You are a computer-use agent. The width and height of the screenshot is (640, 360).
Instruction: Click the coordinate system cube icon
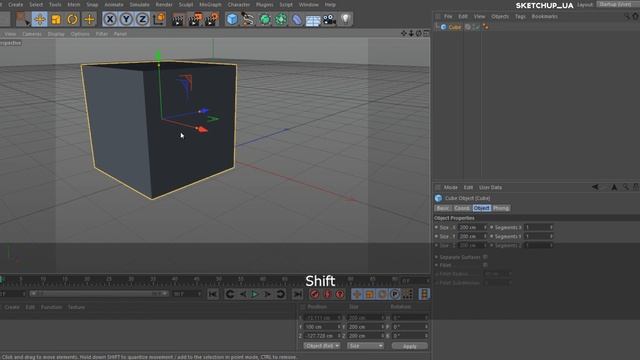pos(159,19)
